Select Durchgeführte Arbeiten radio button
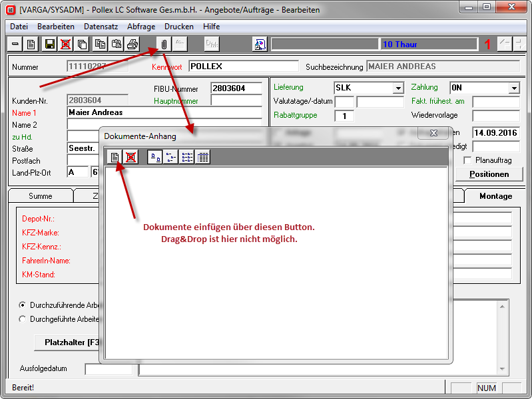This screenshot has height=399, width=532. pos(23,319)
